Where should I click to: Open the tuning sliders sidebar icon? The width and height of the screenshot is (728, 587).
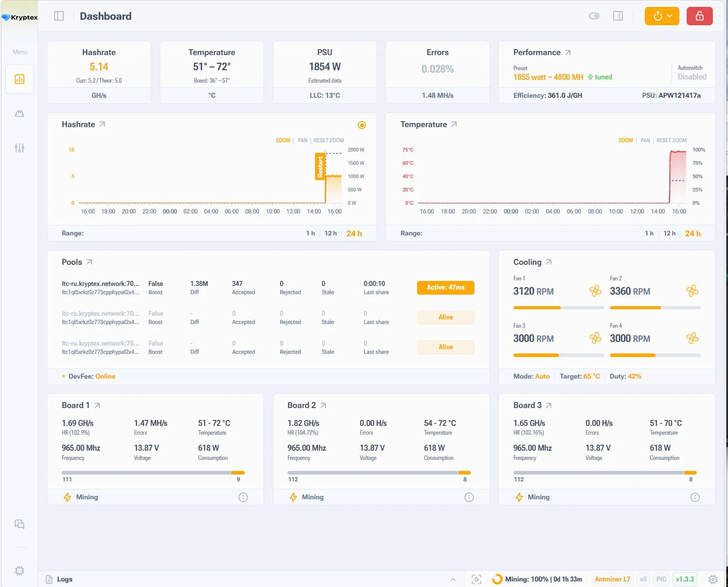pyautogui.click(x=19, y=148)
